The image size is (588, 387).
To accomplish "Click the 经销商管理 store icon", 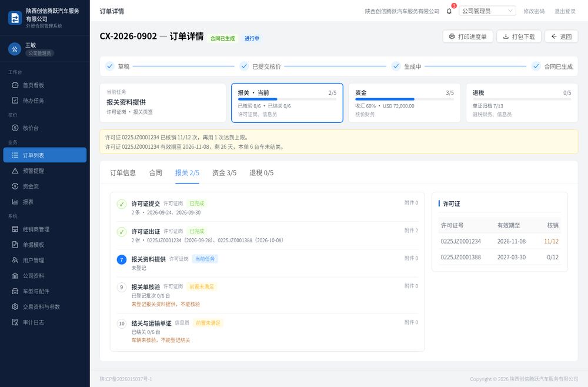I will (15, 229).
